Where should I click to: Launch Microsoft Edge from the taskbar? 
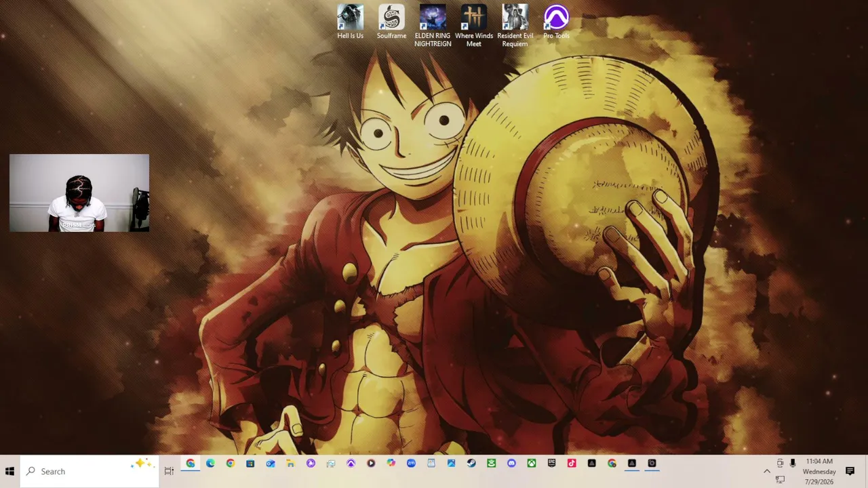(210, 464)
